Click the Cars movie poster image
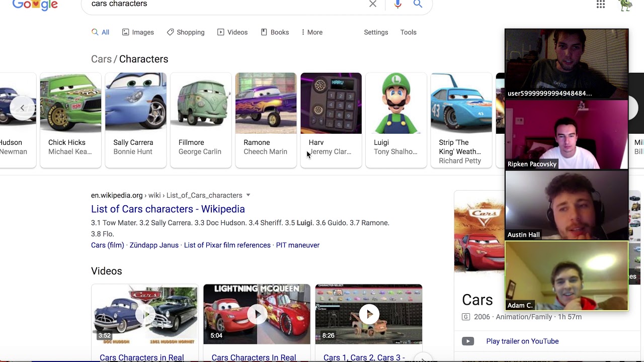 coord(479,232)
